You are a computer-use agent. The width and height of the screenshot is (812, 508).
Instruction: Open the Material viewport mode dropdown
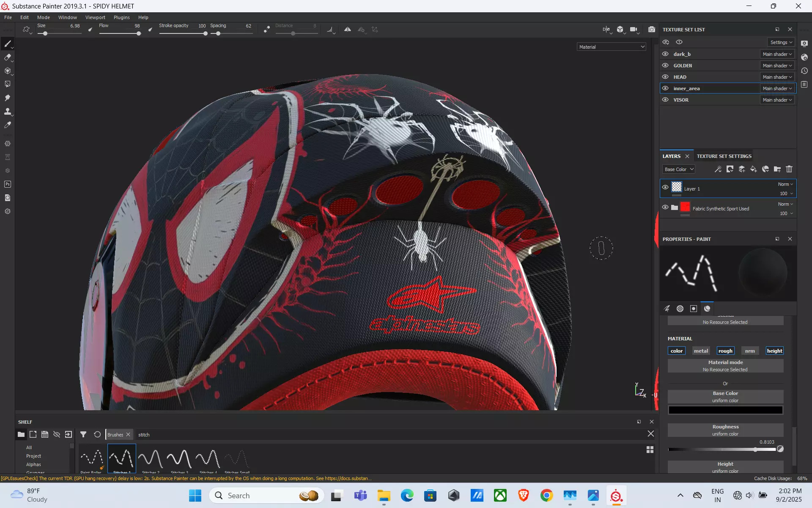(612, 47)
